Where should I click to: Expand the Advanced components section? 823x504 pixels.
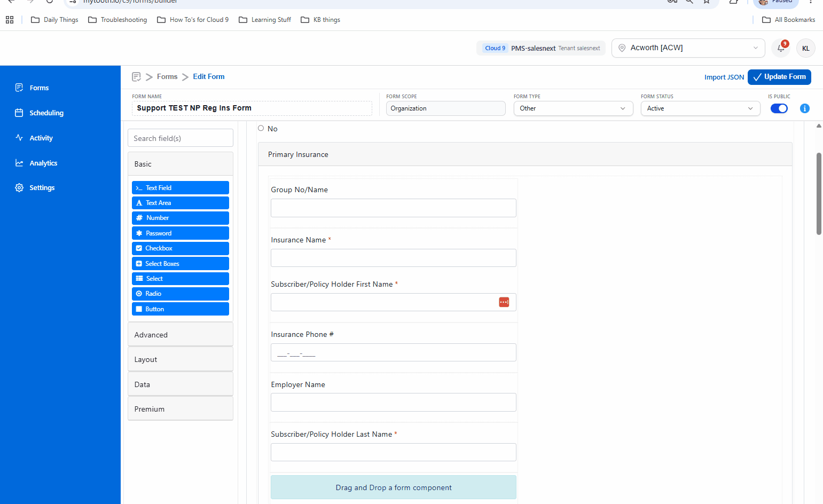tap(181, 335)
